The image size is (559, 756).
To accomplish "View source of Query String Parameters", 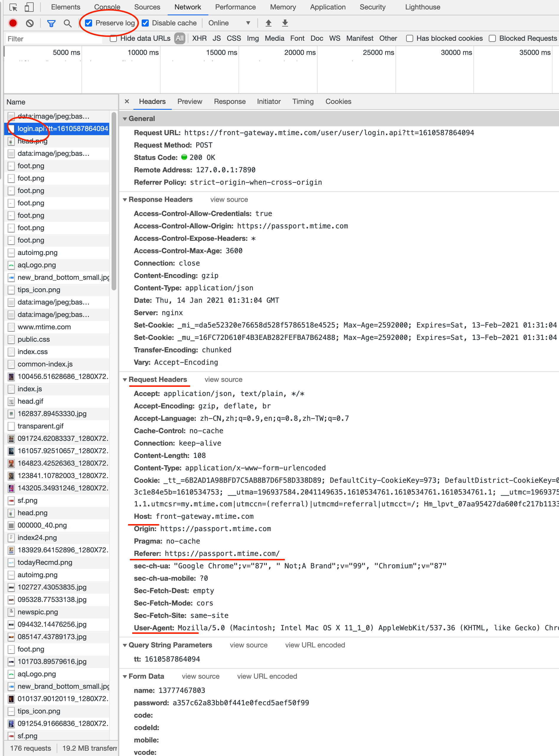I will coord(249,645).
